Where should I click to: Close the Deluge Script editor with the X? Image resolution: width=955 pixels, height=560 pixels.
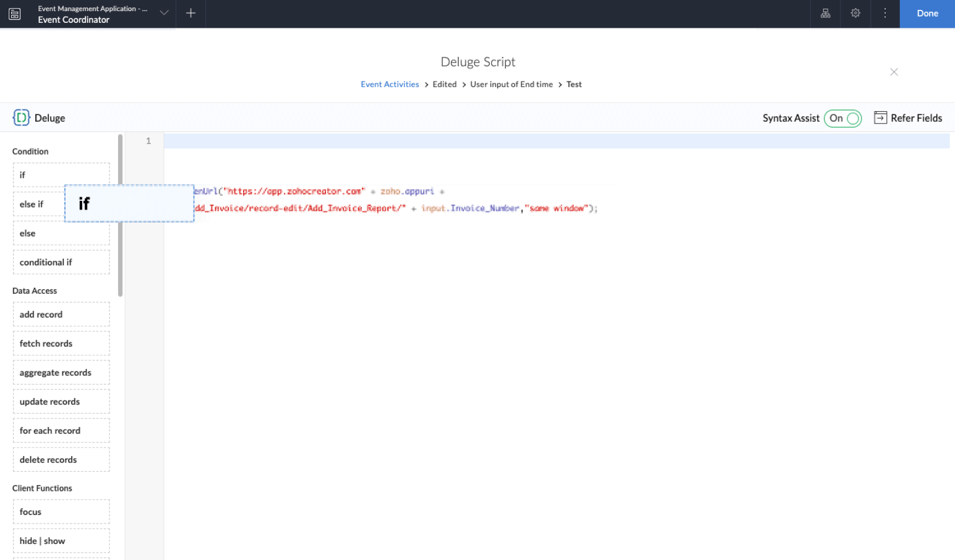[894, 72]
